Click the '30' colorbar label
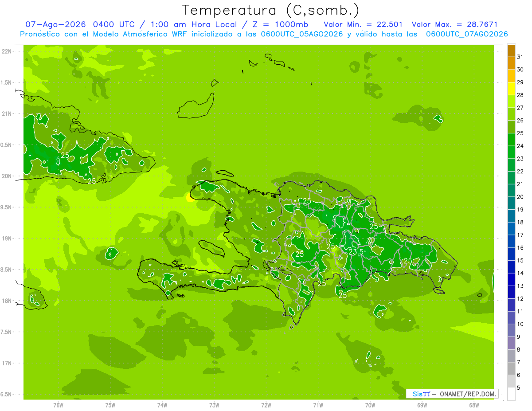This screenshot has height=411, width=532. click(x=520, y=70)
